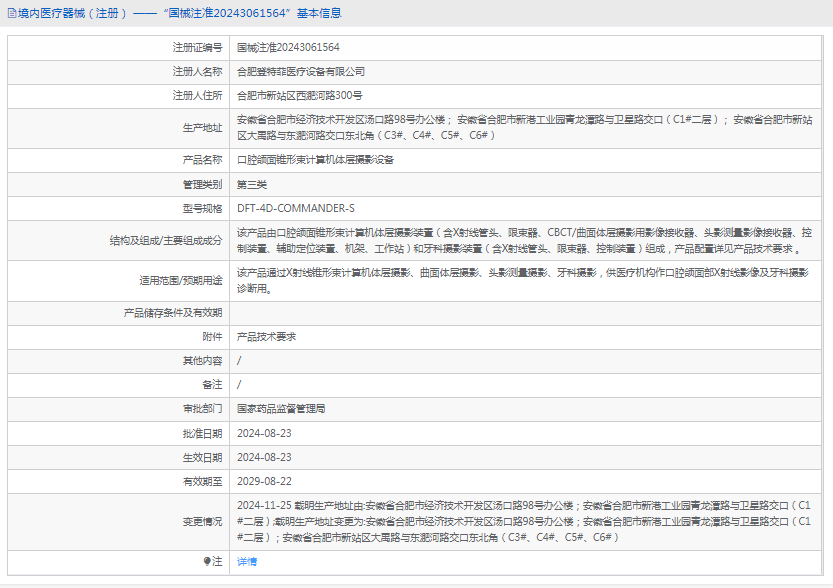Click the 生效日期 label
The image size is (833, 588).
[x=202, y=457]
